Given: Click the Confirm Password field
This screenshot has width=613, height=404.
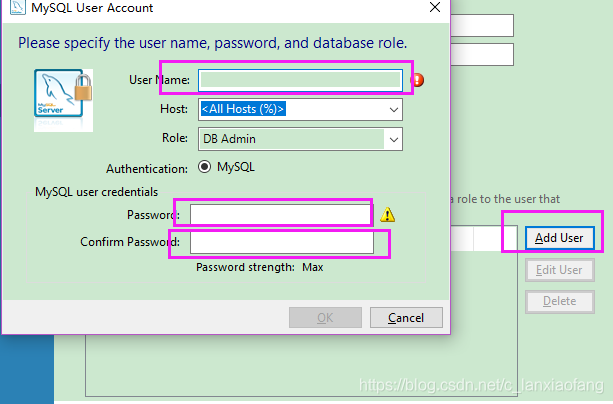Looking at the screenshot, I should pos(280,242).
